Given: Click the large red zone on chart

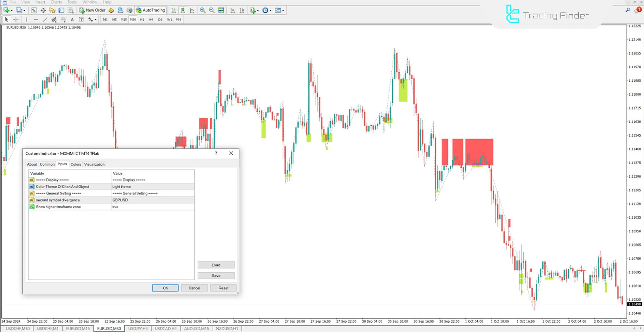Looking at the screenshot, I should click(479, 151).
